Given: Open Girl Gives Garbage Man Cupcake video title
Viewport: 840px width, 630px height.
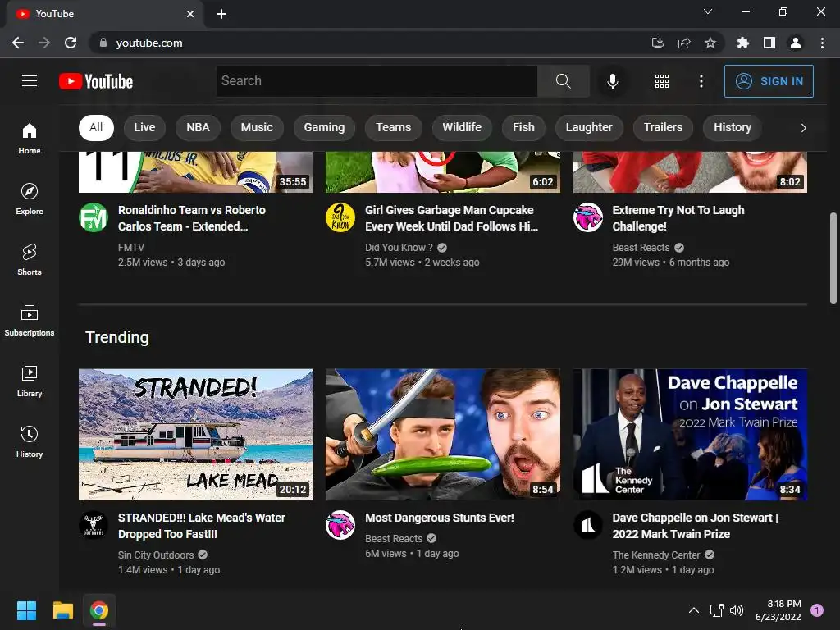Looking at the screenshot, I should (452, 218).
